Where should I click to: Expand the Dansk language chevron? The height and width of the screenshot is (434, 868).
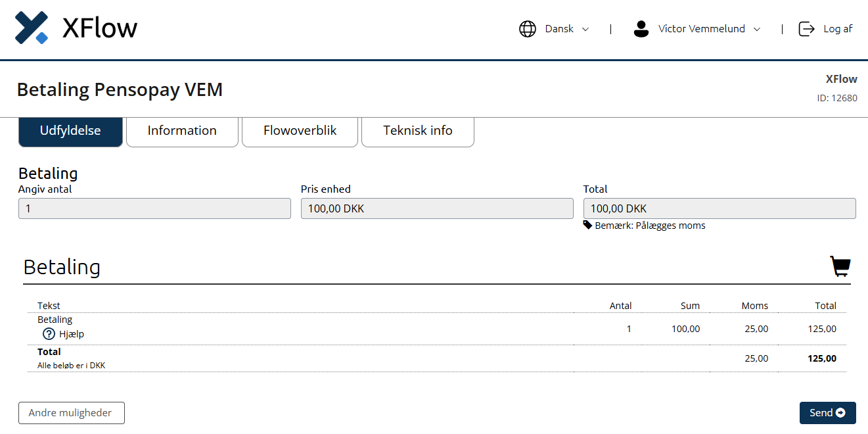pos(585,29)
